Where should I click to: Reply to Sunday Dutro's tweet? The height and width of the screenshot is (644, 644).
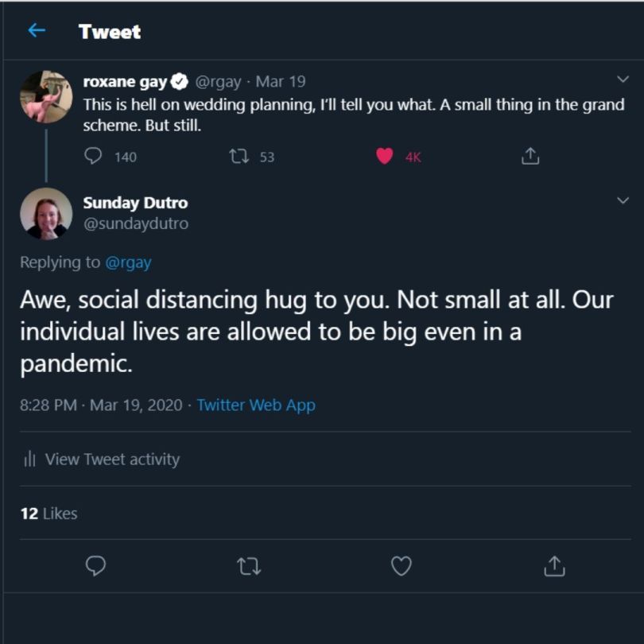[x=95, y=565]
